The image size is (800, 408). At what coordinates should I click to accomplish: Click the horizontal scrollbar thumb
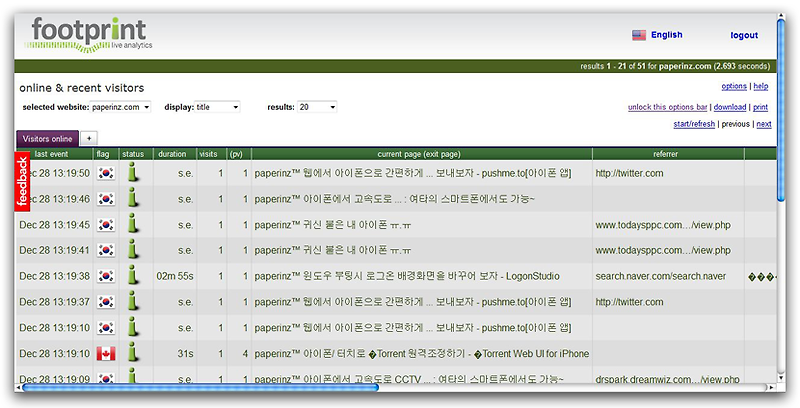point(201,388)
